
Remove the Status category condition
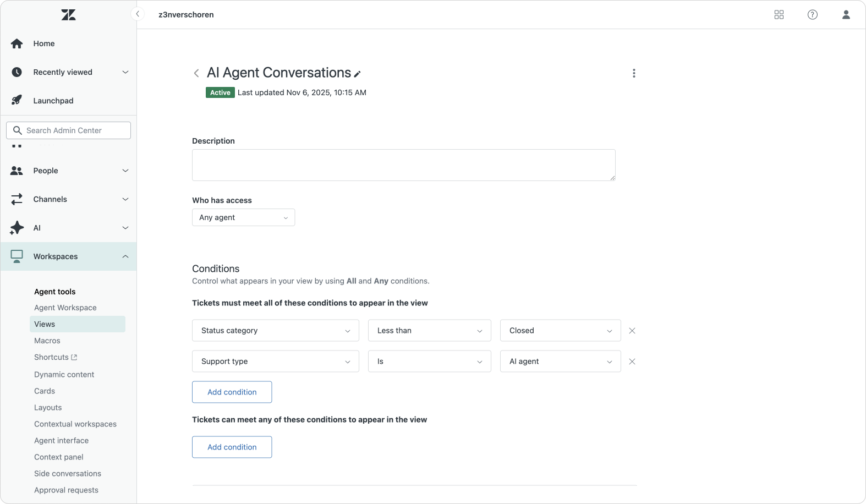pyautogui.click(x=632, y=331)
